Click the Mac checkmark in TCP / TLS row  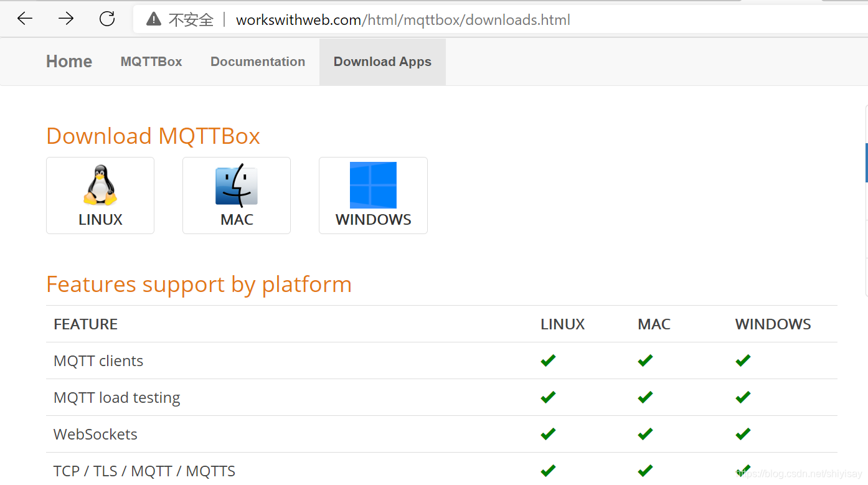pos(645,471)
